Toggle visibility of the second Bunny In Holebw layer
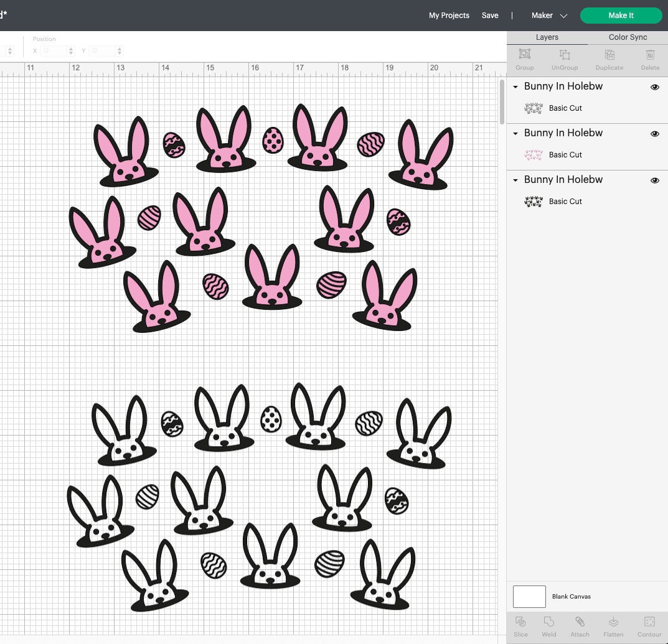Viewport: 668px width, 644px height. click(654, 134)
